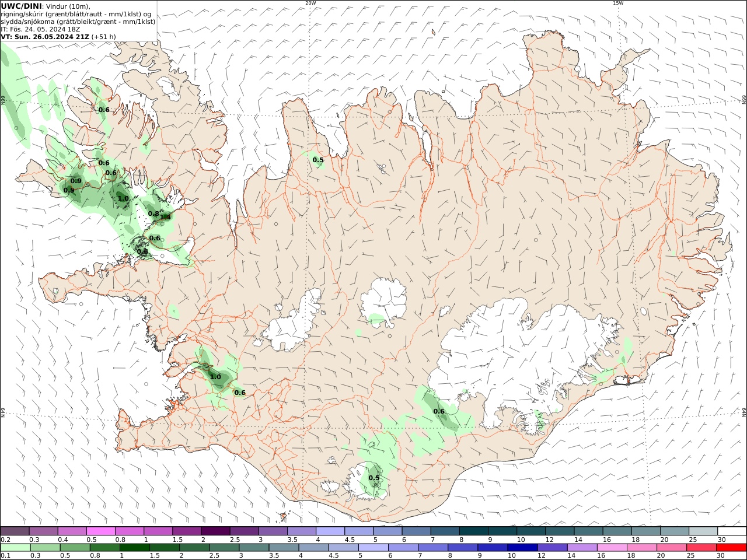Select the gray-green 3 swatch, lower legend
Viewport: 747px width, 560px height.
click(254, 548)
